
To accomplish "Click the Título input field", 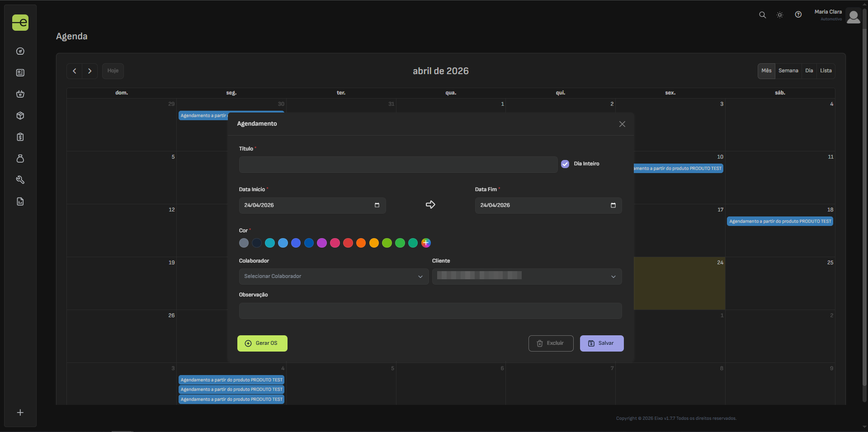I will [398, 164].
